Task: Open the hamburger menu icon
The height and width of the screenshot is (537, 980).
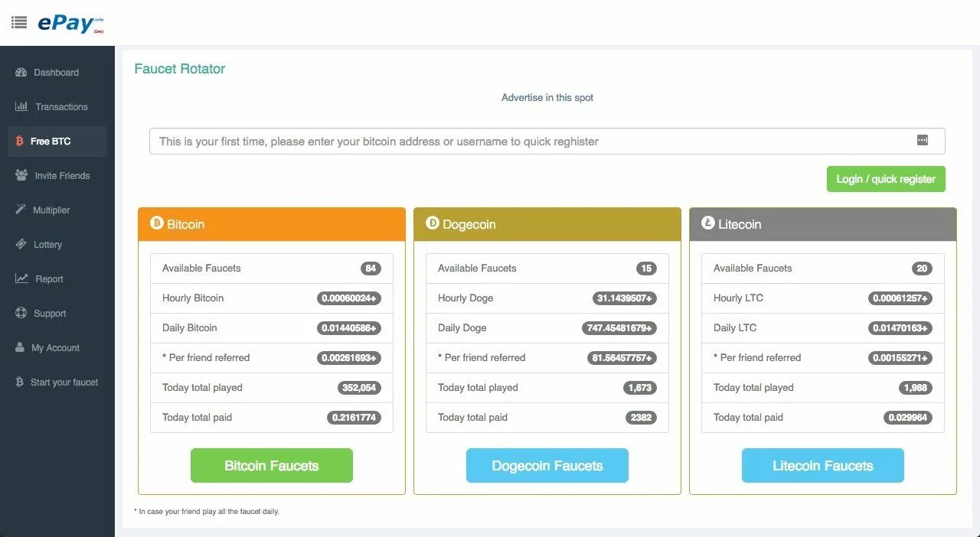Action: [19, 22]
